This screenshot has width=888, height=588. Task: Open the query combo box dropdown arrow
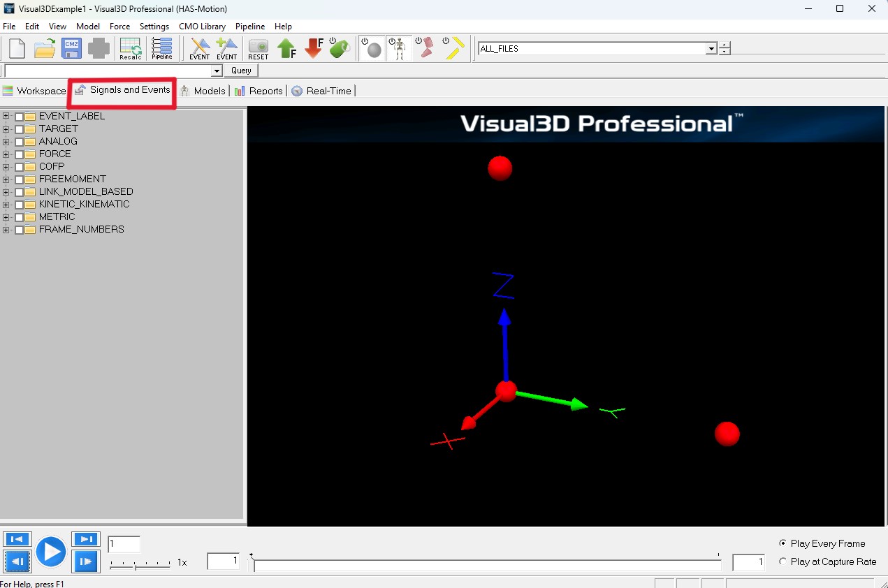tap(217, 71)
